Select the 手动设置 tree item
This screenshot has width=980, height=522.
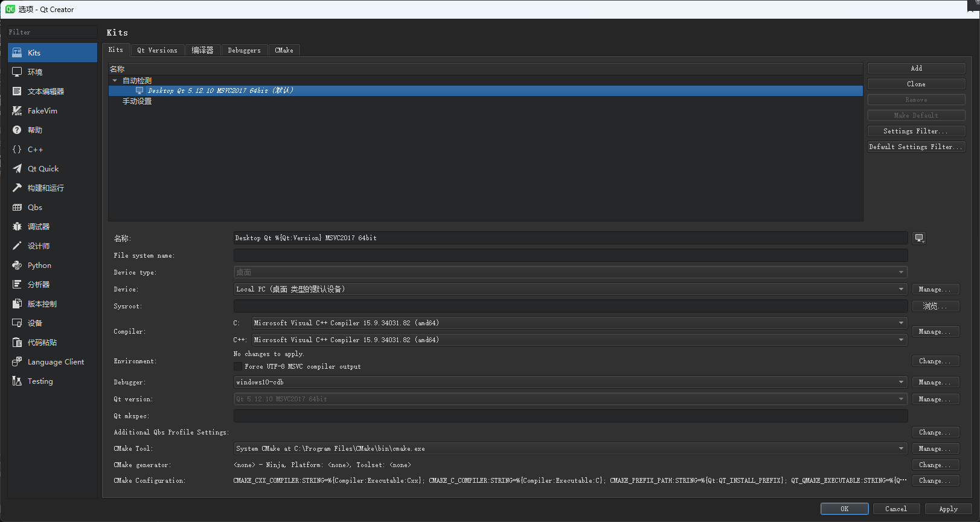(137, 101)
